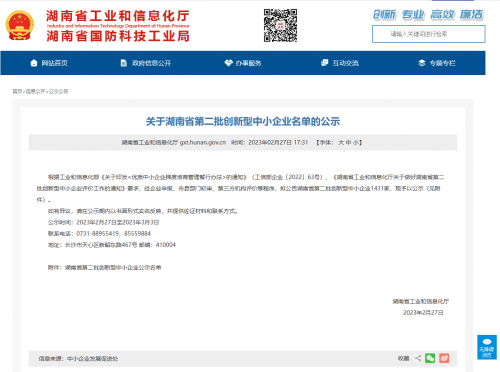
Task: Click the 信息来源 source line at the bottom
Action: click(78, 359)
